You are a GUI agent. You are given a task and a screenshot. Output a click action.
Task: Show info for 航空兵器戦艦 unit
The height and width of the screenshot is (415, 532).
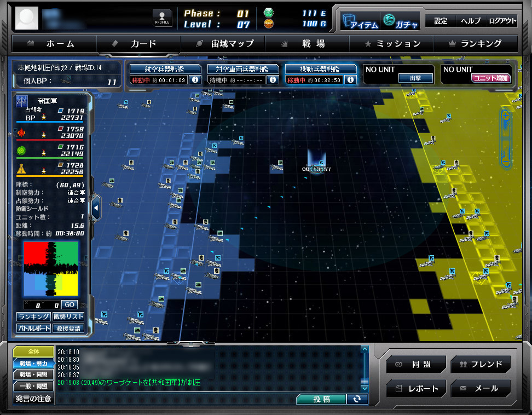click(x=195, y=80)
